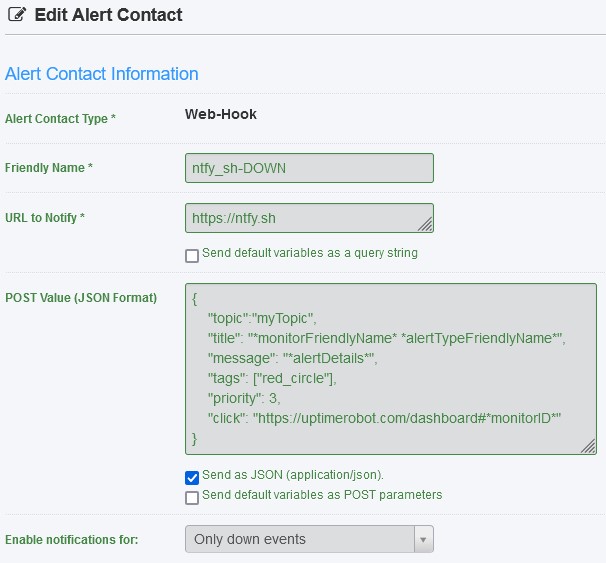Place cursor on the "topic" JSON line
The height and width of the screenshot is (563, 606).
(262, 319)
